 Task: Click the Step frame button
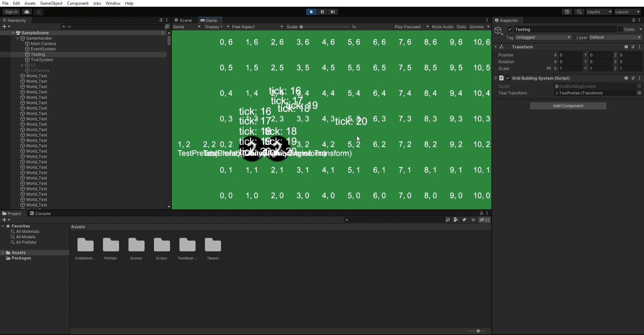click(x=332, y=12)
